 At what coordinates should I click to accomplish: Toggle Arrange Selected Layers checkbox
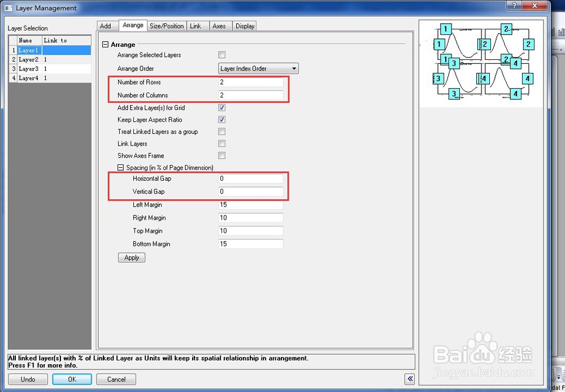tap(221, 55)
